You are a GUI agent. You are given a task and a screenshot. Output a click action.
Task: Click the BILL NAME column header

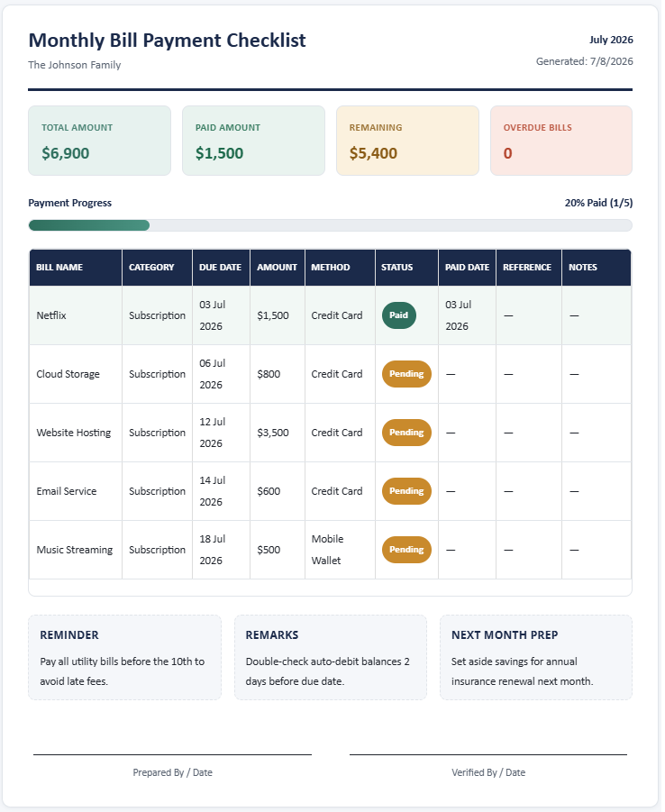pos(76,268)
